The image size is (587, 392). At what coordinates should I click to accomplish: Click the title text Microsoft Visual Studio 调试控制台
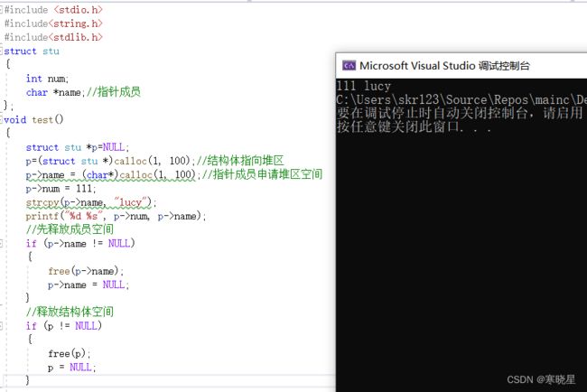pyautogui.click(x=444, y=66)
